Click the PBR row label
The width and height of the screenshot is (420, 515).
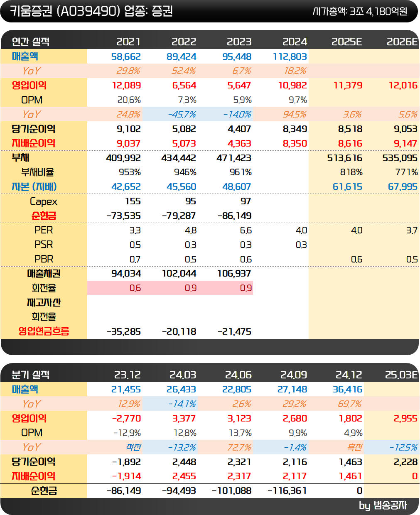pyautogui.click(x=44, y=259)
